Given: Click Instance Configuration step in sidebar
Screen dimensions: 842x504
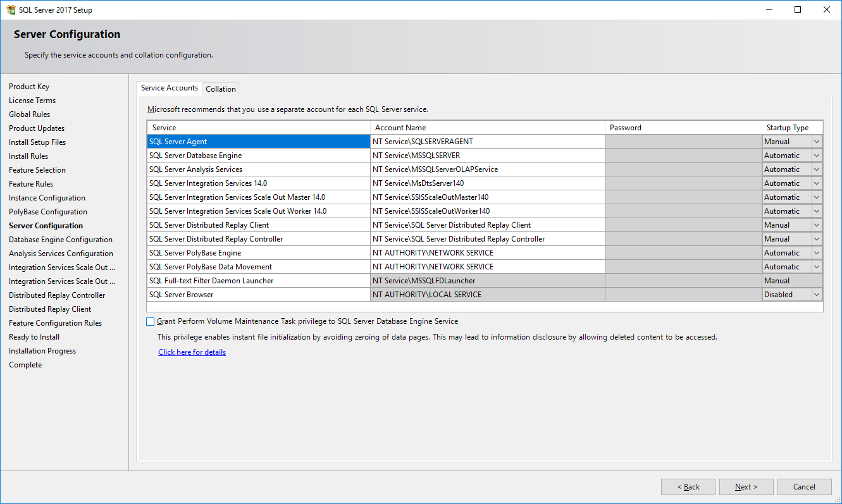Looking at the screenshot, I should click(x=47, y=198).
